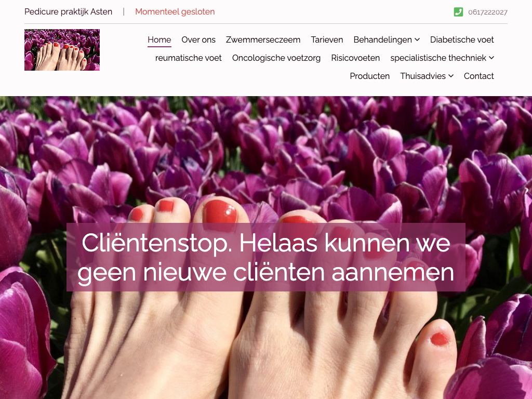
Task: Call the phone number 0617222027
Action: point(488,12)
